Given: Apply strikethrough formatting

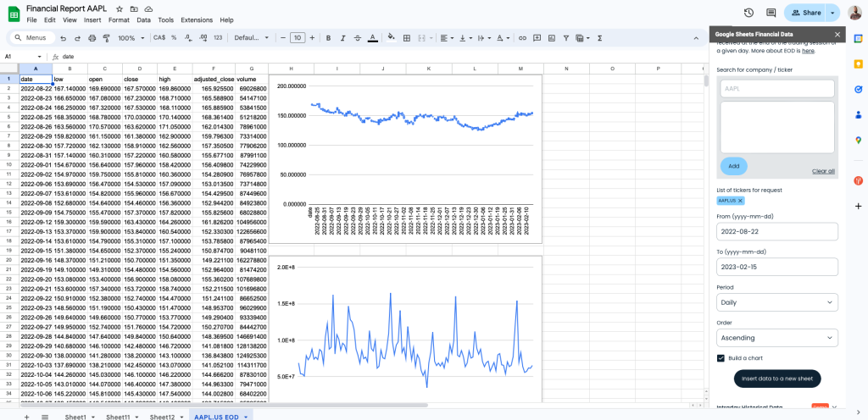Looking at the screenshot, I should tap(359, 38).
